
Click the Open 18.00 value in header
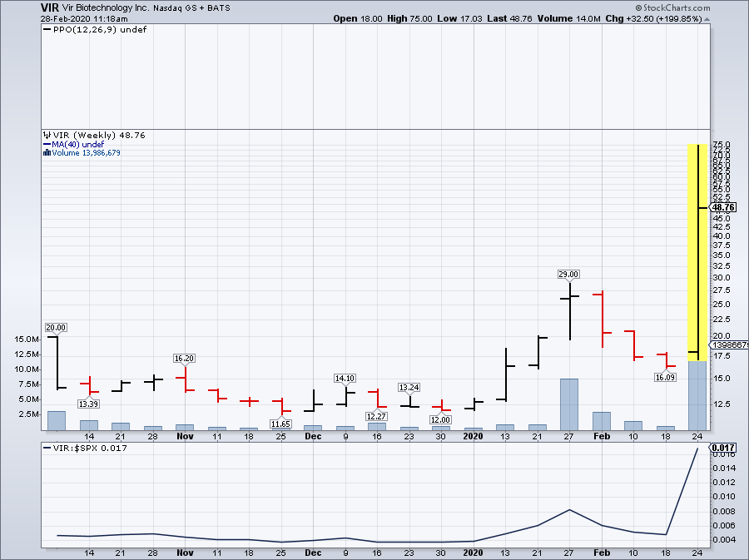(358, 18)
